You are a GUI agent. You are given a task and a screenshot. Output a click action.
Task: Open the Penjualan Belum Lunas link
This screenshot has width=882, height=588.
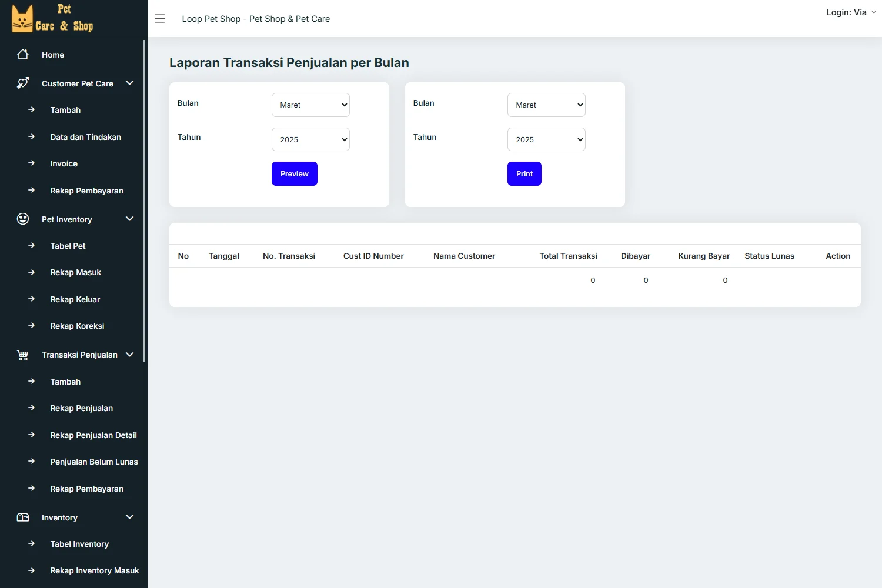[94, 462]
